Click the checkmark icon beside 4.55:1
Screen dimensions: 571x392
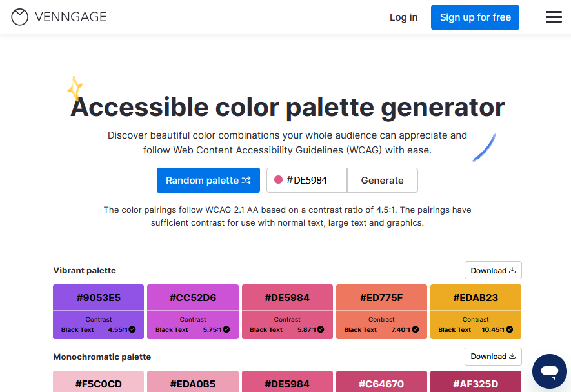[x=132, y=329]
